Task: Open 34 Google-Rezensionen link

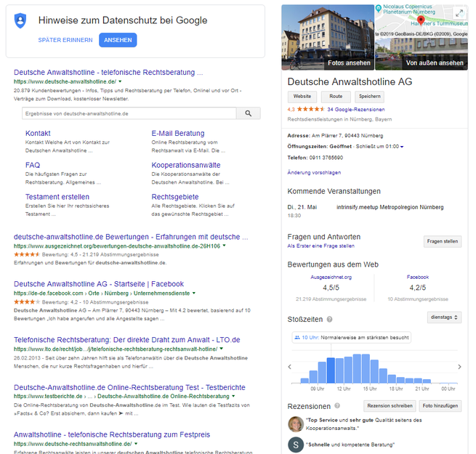Action: click(356, 110)
